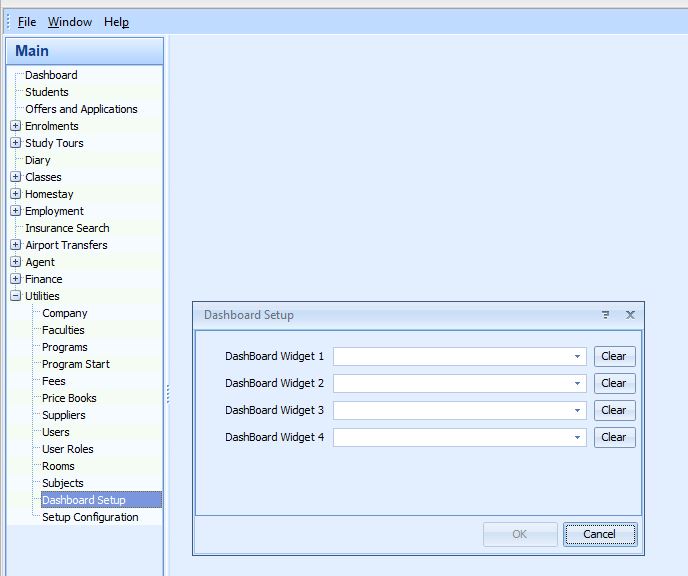688x576 pixels.
Task: Select Price Books in Utilities
Action: tap(69, 398)
